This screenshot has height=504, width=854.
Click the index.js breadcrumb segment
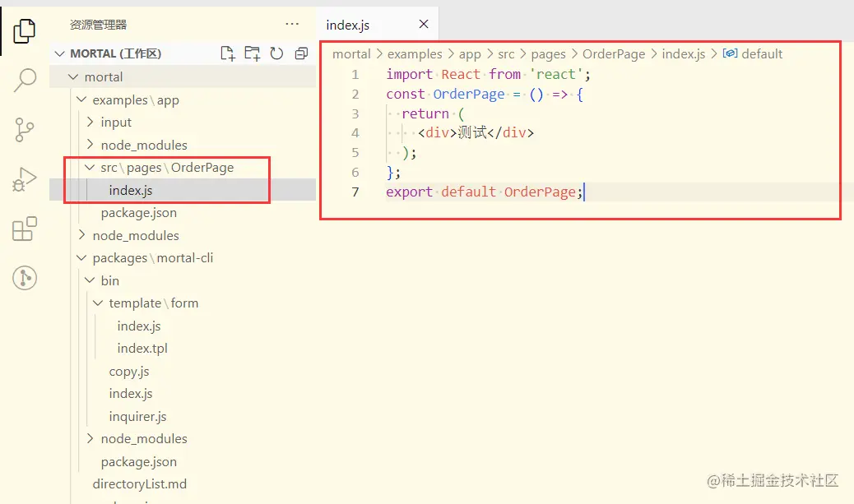(684, 54)
